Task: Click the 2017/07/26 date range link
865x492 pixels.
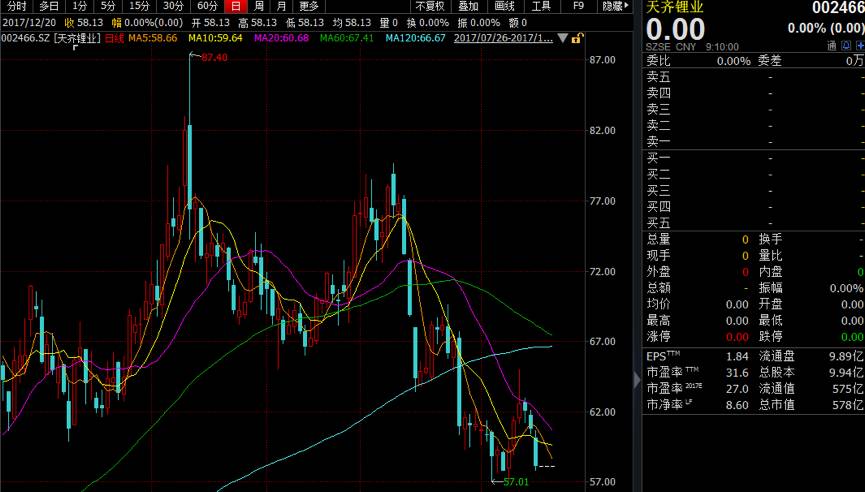Action: pos(503,39)
